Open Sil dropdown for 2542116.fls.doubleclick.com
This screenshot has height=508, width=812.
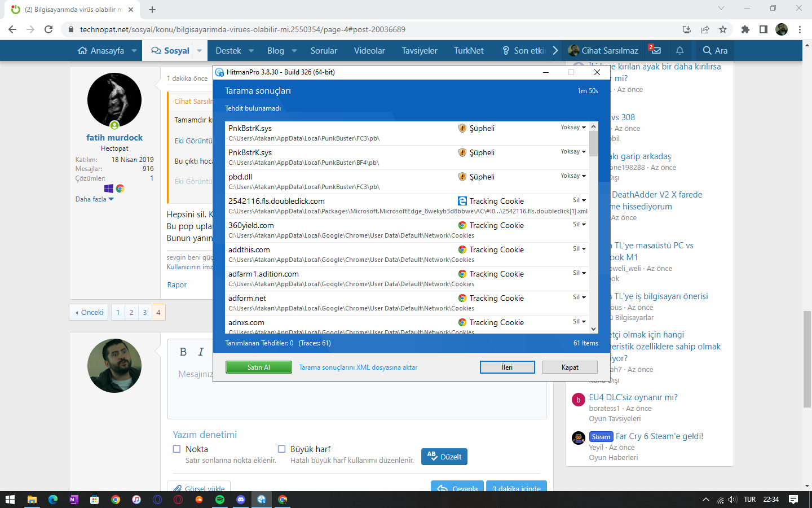click(580, 200)
